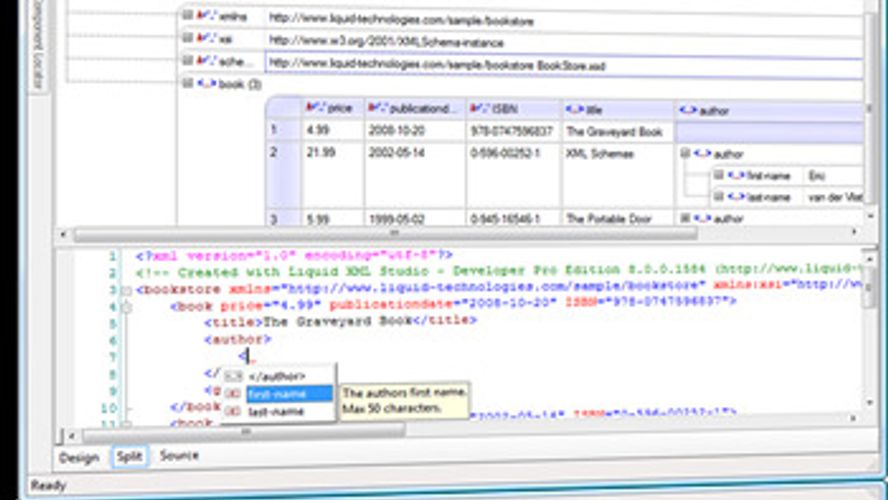Click the author element icon in book row 2
This screenshot has width=888, height=500.
tap(703, 153)
